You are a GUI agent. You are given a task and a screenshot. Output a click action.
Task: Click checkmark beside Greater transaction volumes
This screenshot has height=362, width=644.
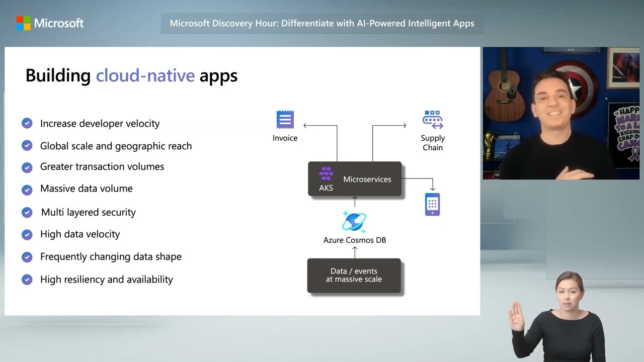[x=27, y=167]
